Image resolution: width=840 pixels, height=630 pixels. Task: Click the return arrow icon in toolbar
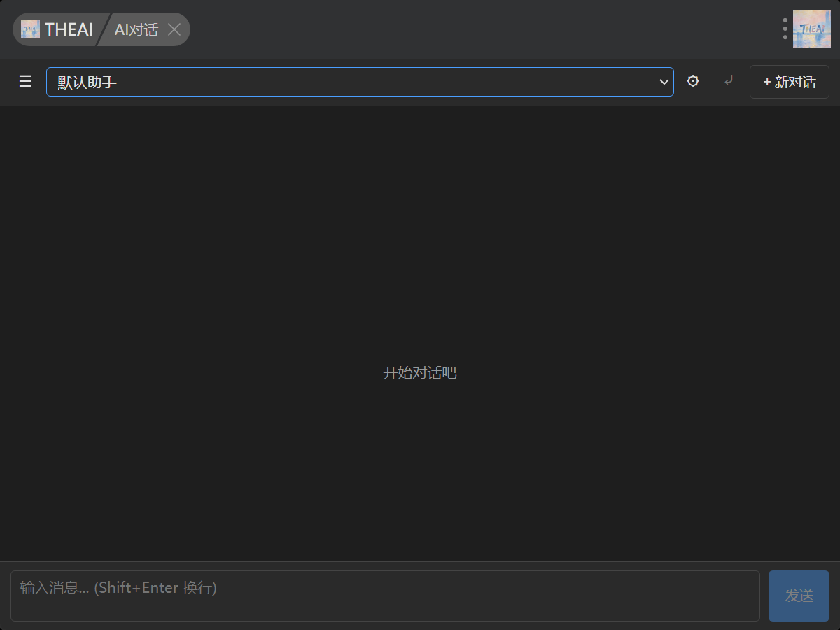729,81
